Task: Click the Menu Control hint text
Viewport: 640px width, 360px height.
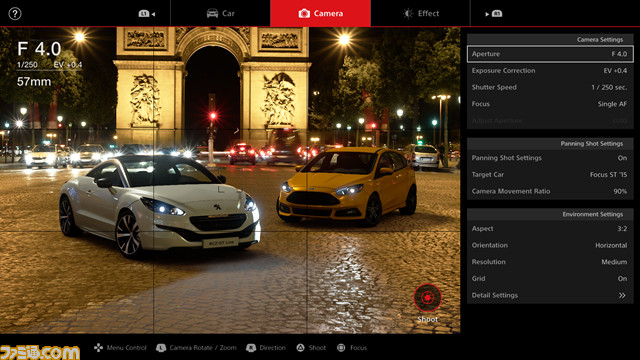Action: coord(127,348)
